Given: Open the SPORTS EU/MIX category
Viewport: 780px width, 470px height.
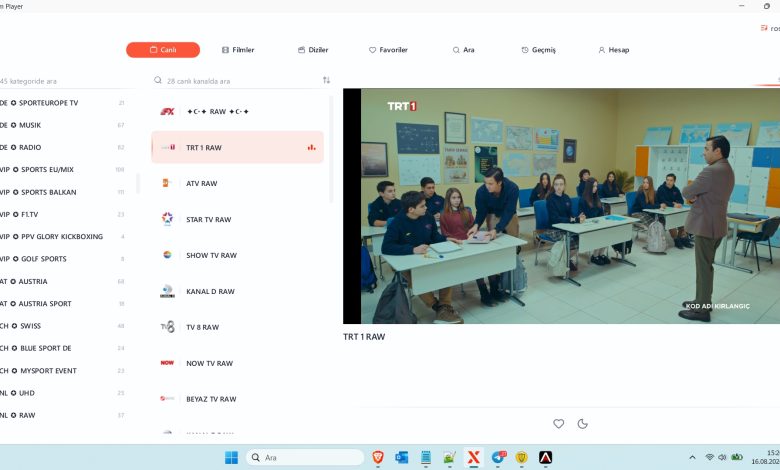Looking at the screenshot, I should (x=64, y=170).
